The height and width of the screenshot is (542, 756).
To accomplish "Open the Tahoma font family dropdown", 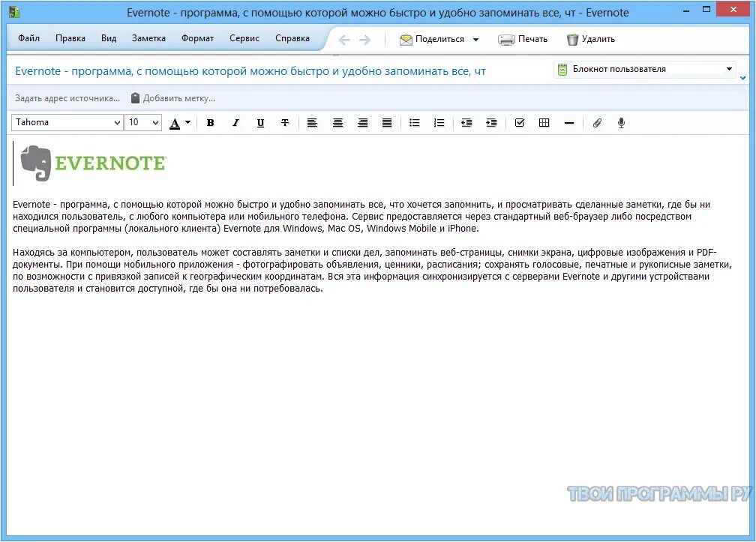I will (x=67, y=122).
